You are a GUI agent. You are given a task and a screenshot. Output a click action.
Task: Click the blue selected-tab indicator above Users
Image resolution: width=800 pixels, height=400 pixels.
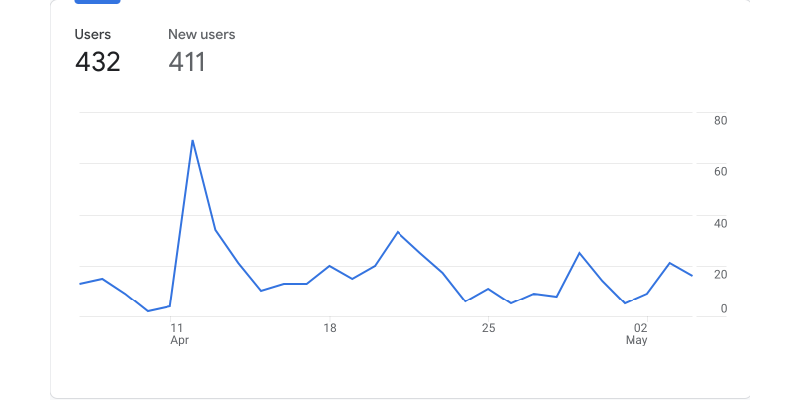click(x=98, y=2)
